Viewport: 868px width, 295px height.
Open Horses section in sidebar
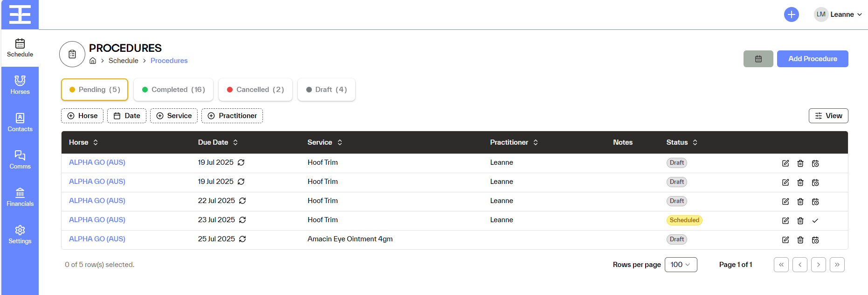20,85
